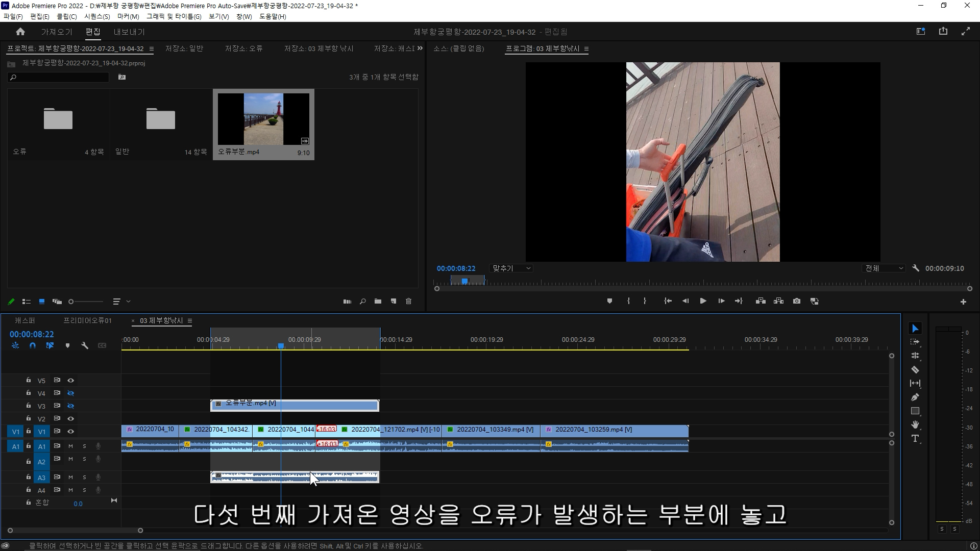
Task: Select the Pen tool
Action: coord(915,397)
